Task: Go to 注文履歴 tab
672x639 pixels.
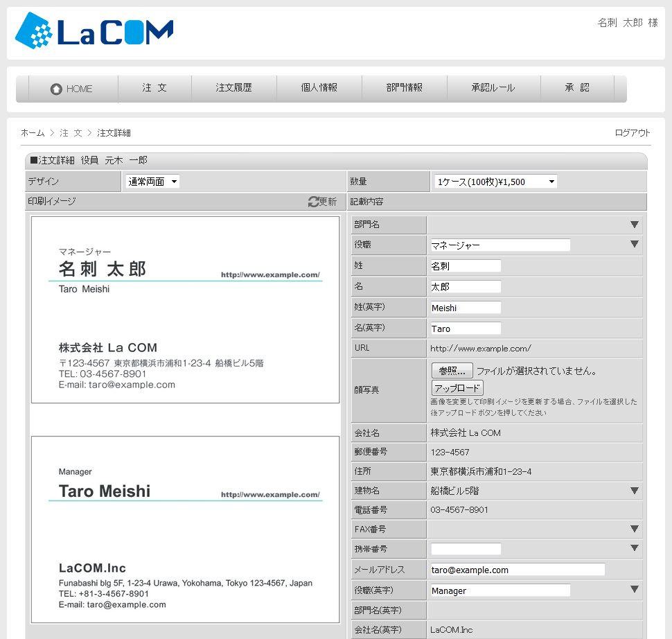Action: point(233,88)
